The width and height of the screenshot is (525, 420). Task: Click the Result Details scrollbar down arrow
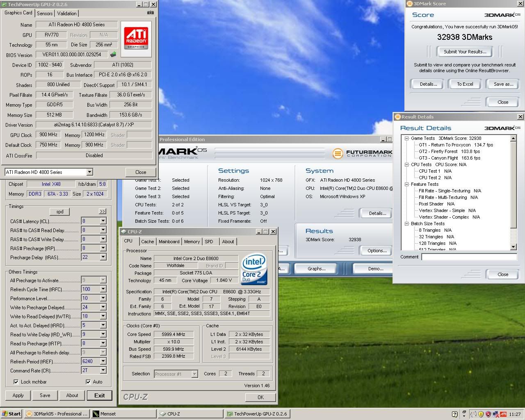click(x=514, y=247)
